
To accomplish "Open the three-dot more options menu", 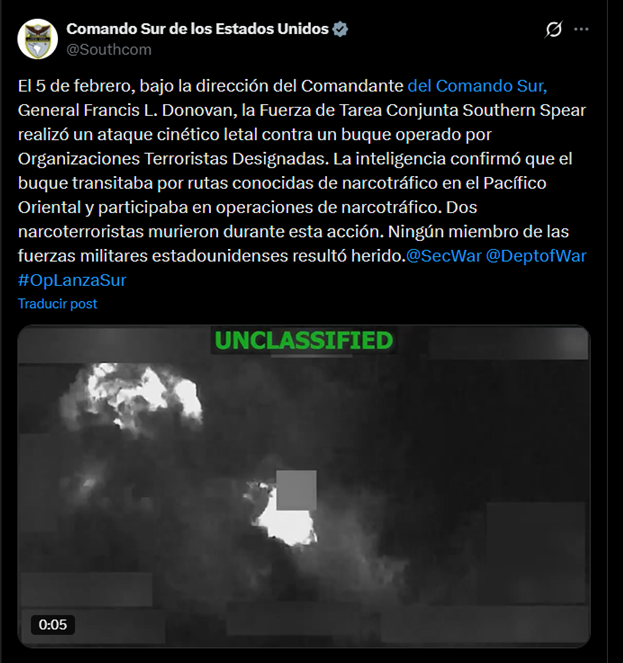I will coord(581,29).
